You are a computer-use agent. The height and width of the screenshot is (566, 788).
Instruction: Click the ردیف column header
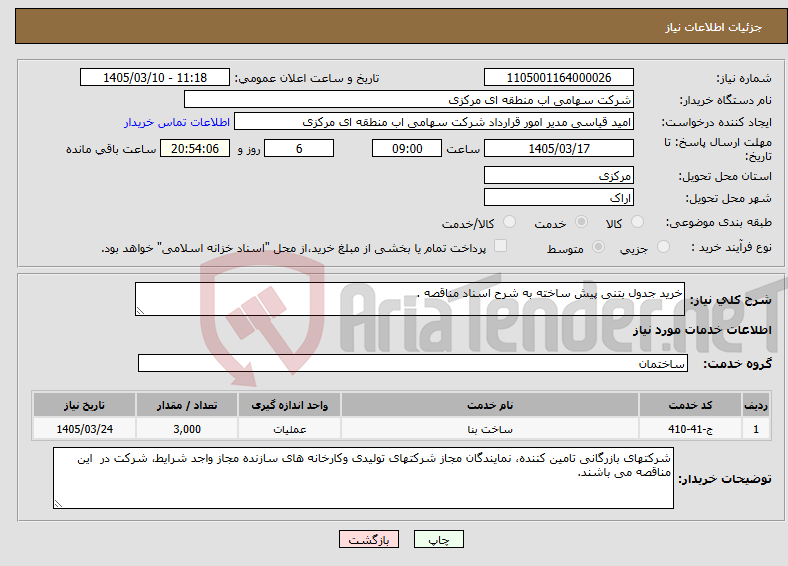coord(756,405)
